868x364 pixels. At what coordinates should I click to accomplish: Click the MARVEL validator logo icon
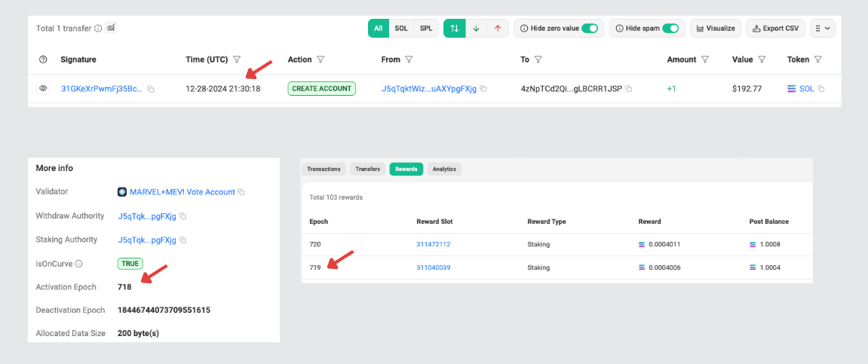[x=122, y=192]
